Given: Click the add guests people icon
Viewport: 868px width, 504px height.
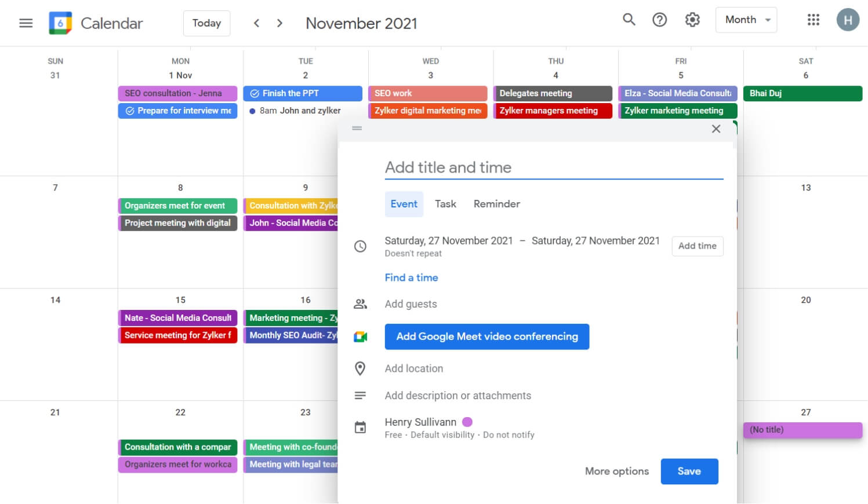Looking at the screenshot, I should 360,303.
